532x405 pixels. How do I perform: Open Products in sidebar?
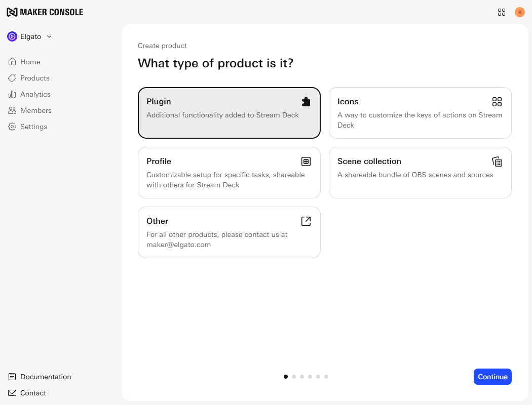click(x=34, y=78)
